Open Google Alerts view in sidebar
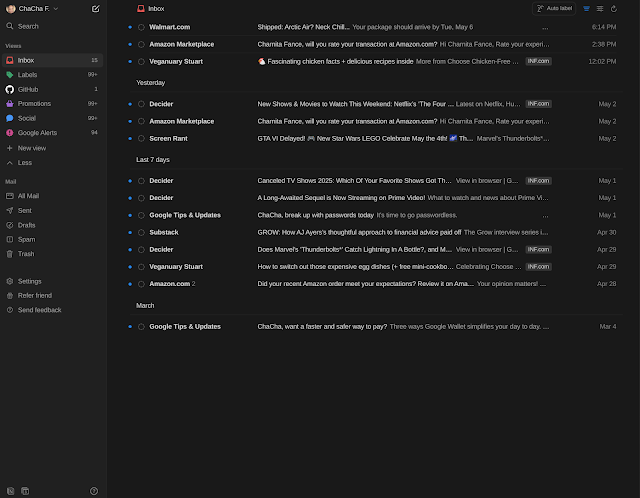The width and height of the screenshot is (640, 498). [x=52, y=133]
